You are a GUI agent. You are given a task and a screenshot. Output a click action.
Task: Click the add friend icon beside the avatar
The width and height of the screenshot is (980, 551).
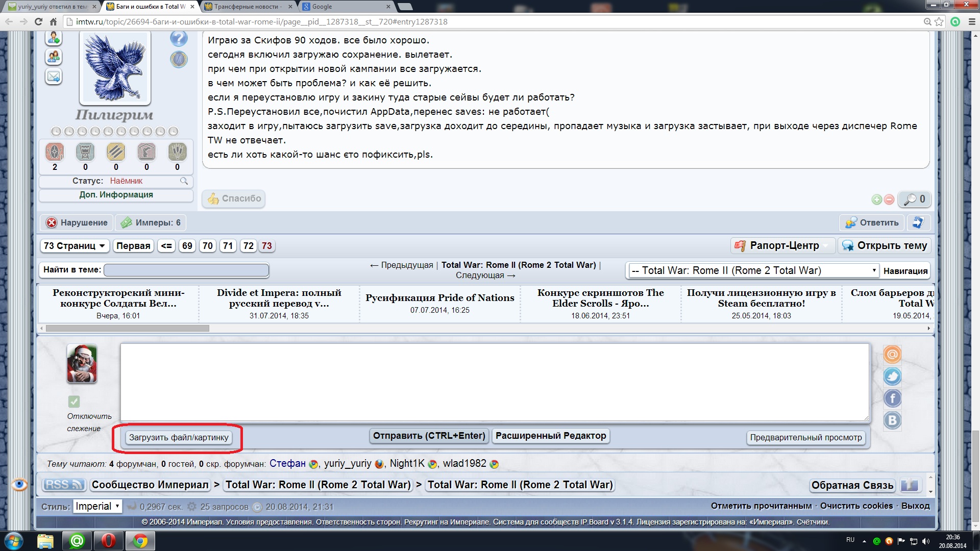(x=54, y=38)
